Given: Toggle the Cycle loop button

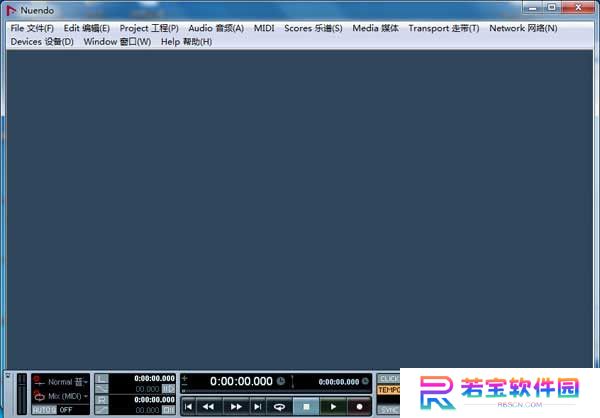Looking at the screenshot, I should pyautogui.click(x=279, y=407).
